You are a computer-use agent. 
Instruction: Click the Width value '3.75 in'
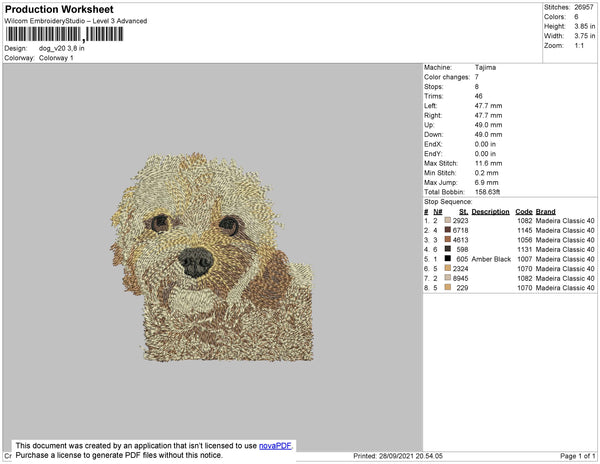pyautogui.click(x=584, y=36)
